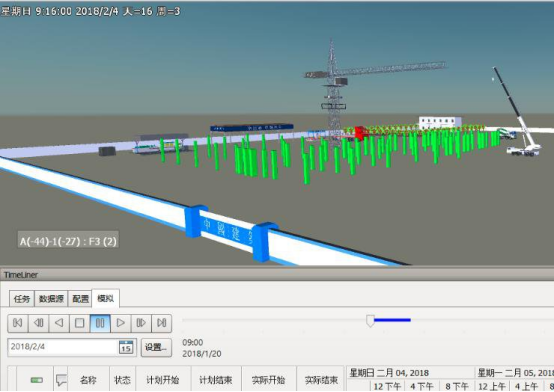
Task: Click the 名称 column header
Action: click(x=88, y=380)
